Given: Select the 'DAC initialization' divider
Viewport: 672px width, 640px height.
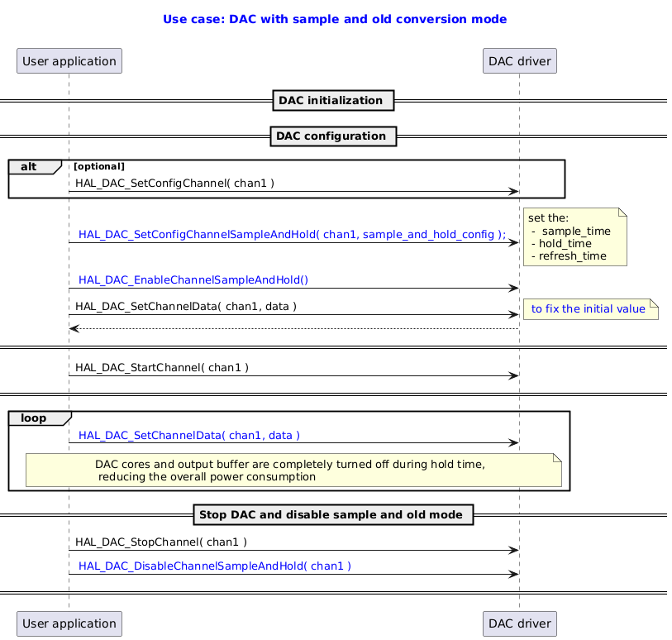Looking at the screenshot, I should point(333,100).
